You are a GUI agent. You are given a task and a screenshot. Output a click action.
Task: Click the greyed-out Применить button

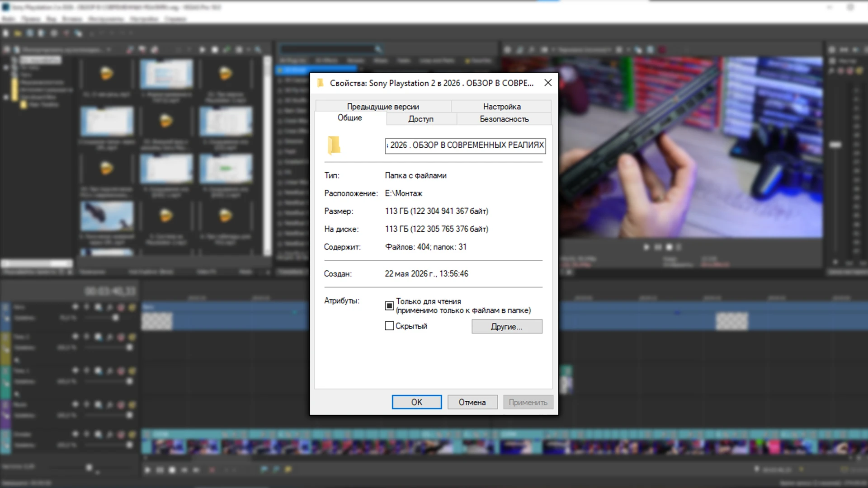pyautogui.click(x=528, y=402)
